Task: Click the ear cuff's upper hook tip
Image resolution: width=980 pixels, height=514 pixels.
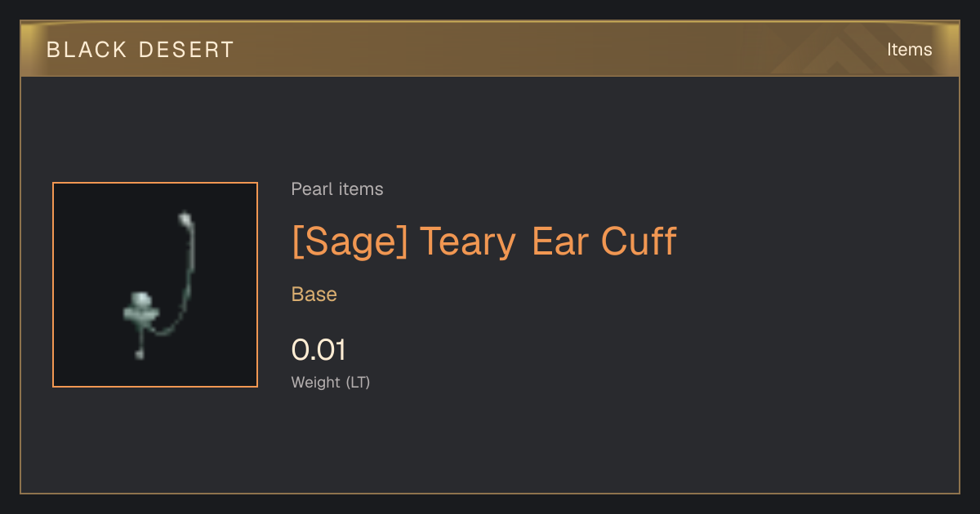Action: click(186, 219)
